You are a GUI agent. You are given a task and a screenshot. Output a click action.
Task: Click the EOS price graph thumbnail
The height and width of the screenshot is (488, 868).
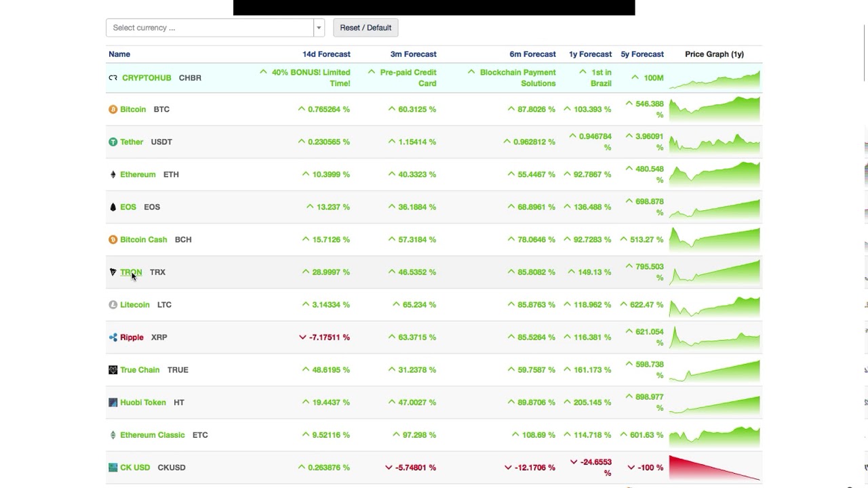pyautogui.click(x=715, y=207)
